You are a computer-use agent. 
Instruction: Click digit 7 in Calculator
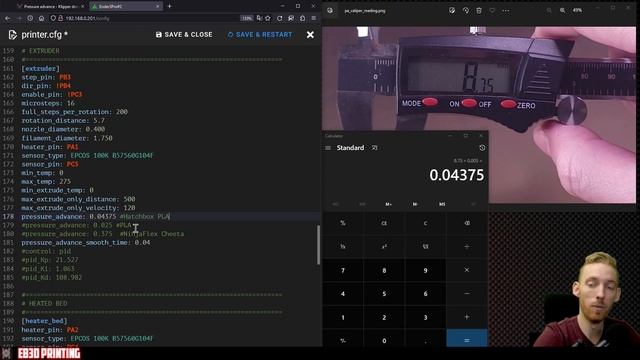pyautogui.click(x=343, y=270)
